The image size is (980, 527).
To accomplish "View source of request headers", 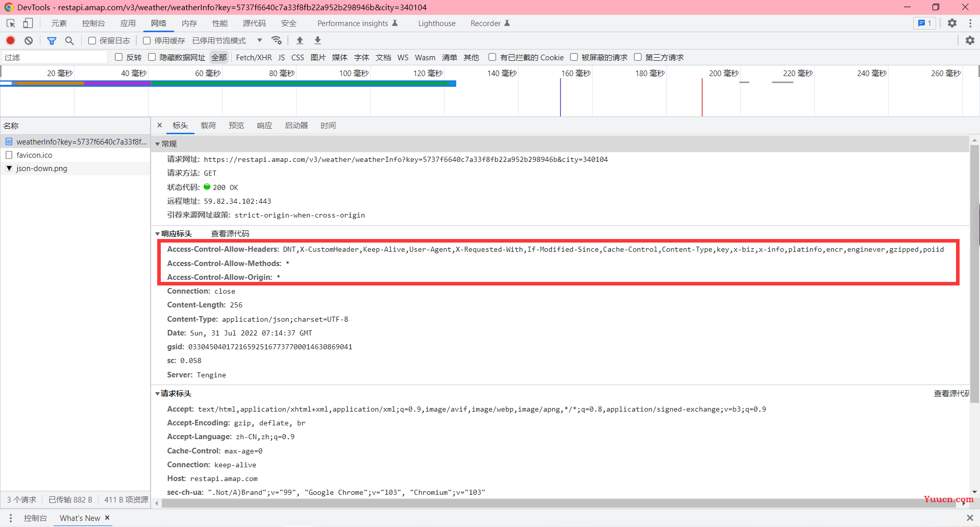I will (951, 394).
